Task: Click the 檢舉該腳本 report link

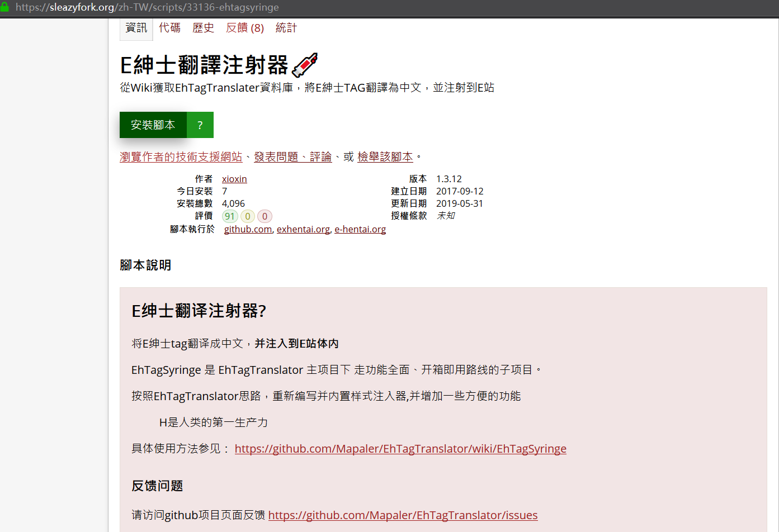Action: [x=385, y=157]
